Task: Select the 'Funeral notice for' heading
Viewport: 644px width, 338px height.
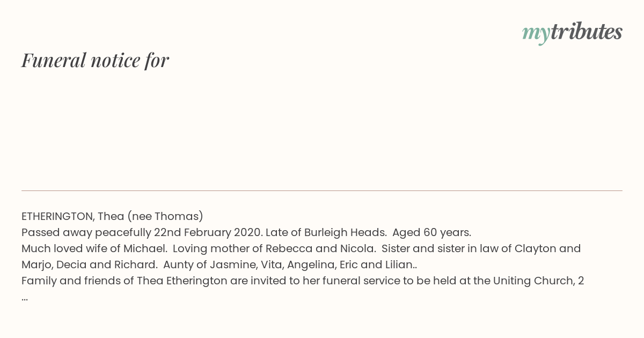Action: pyautogui.click(x=96, y=60)
